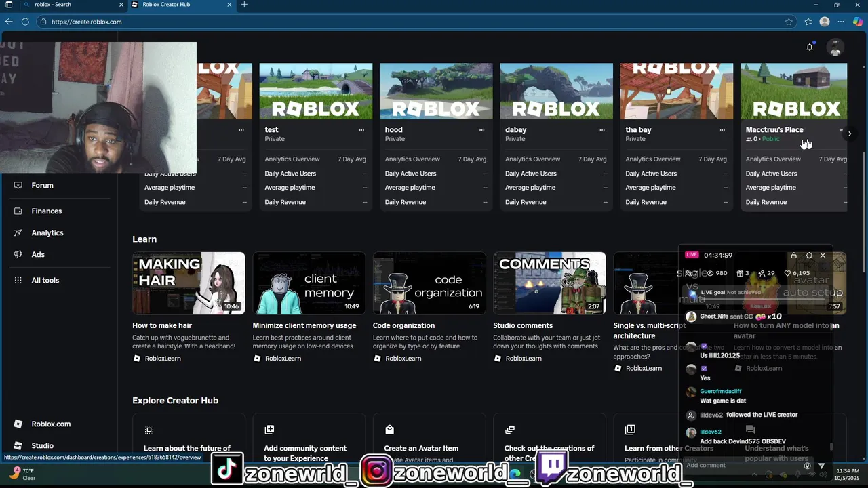The width and height of the screenshot is (868, 488).
Task: Open the Favorites list icon in Edge
Action: [x=808, y=22]
